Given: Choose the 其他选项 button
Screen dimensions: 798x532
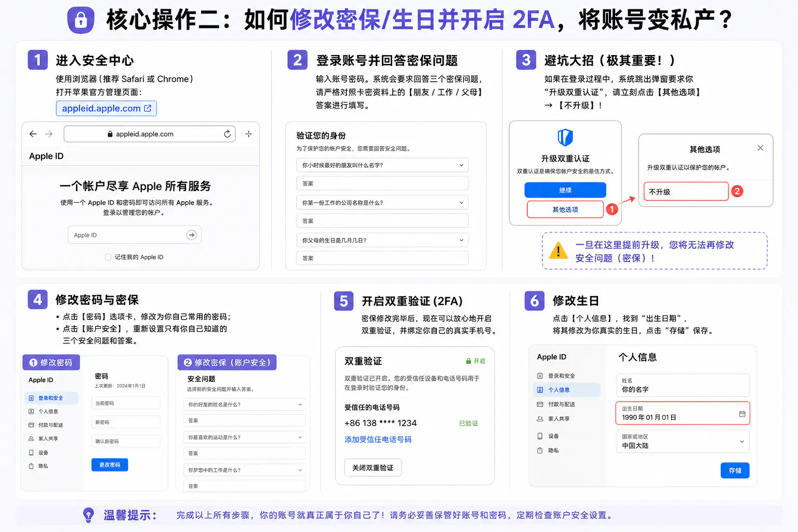Looking at the screenshot, I should pos(565,209).
